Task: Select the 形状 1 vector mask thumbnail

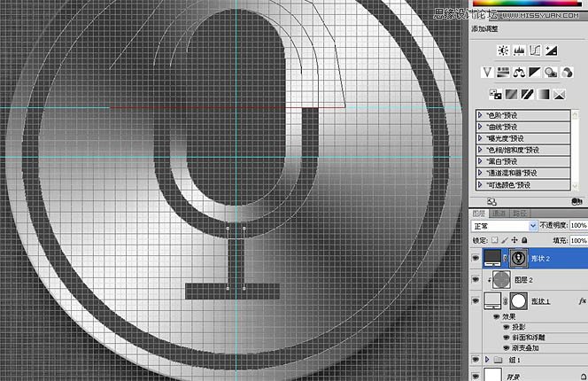Action: tap(518, 301)
